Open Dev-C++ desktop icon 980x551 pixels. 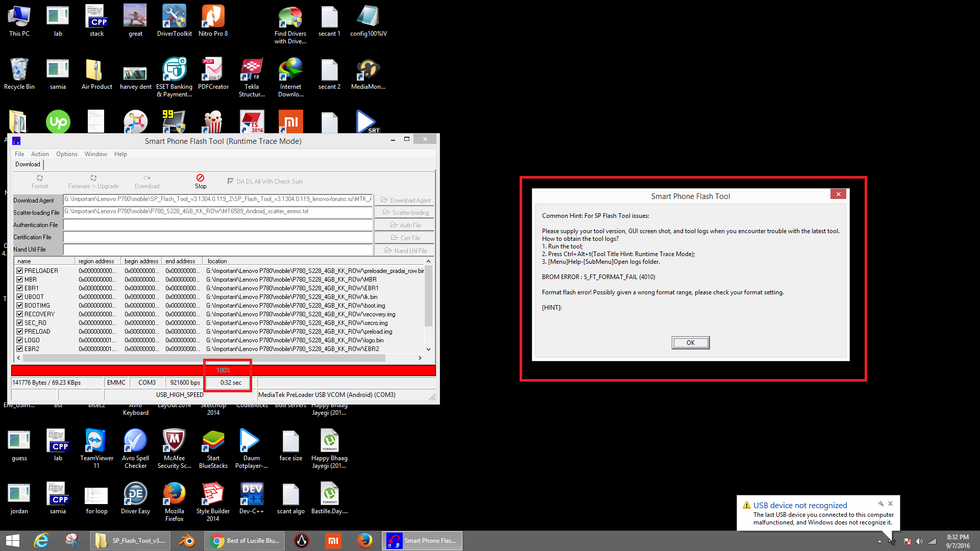(x=252, y=498)
